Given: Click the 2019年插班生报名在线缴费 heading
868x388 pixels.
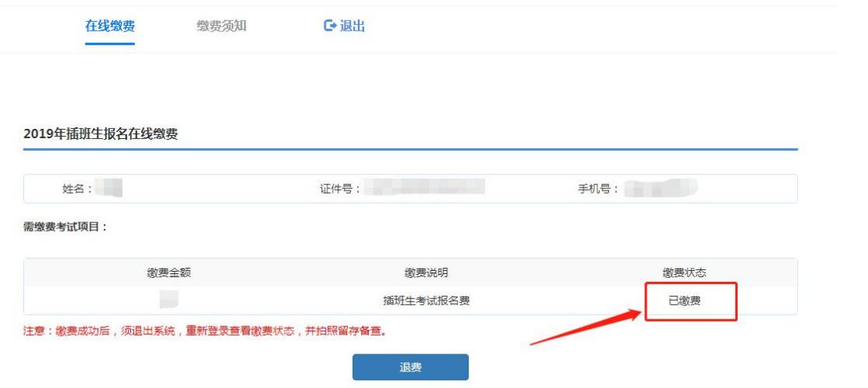Looking at the screenshot, I should pyautogui.click(x=101, y=134).
